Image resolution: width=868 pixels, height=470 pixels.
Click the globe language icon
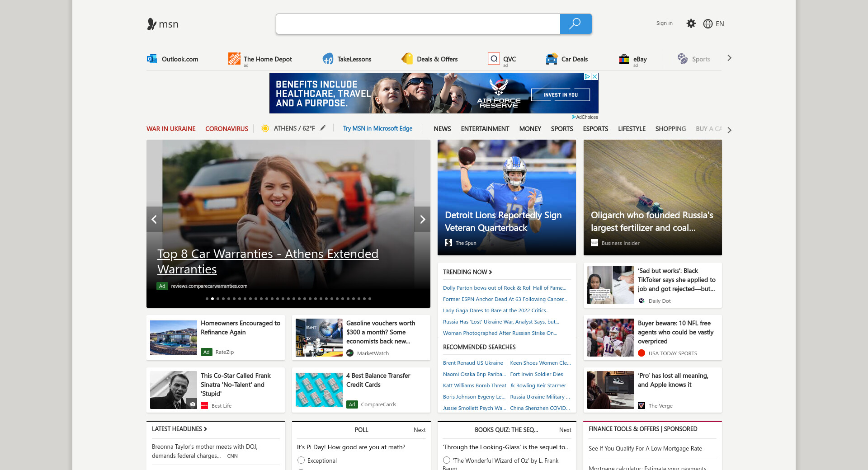[x=708, y=24]
